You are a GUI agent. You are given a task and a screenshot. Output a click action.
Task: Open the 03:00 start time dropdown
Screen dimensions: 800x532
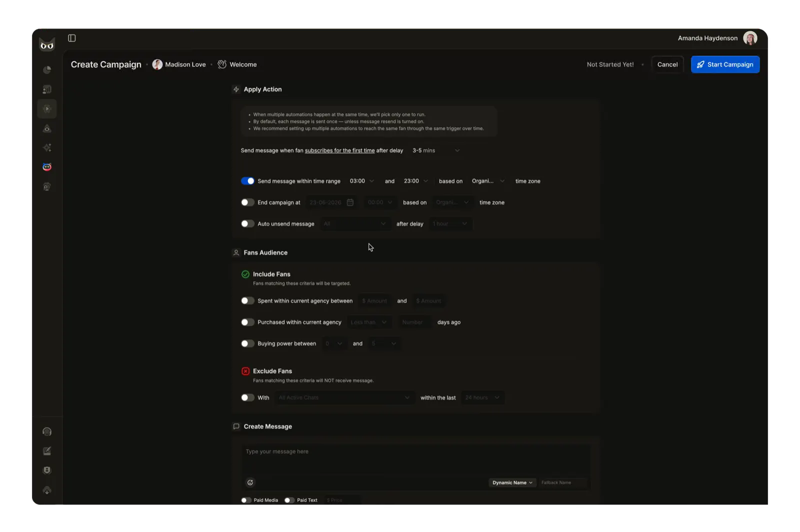361,181
